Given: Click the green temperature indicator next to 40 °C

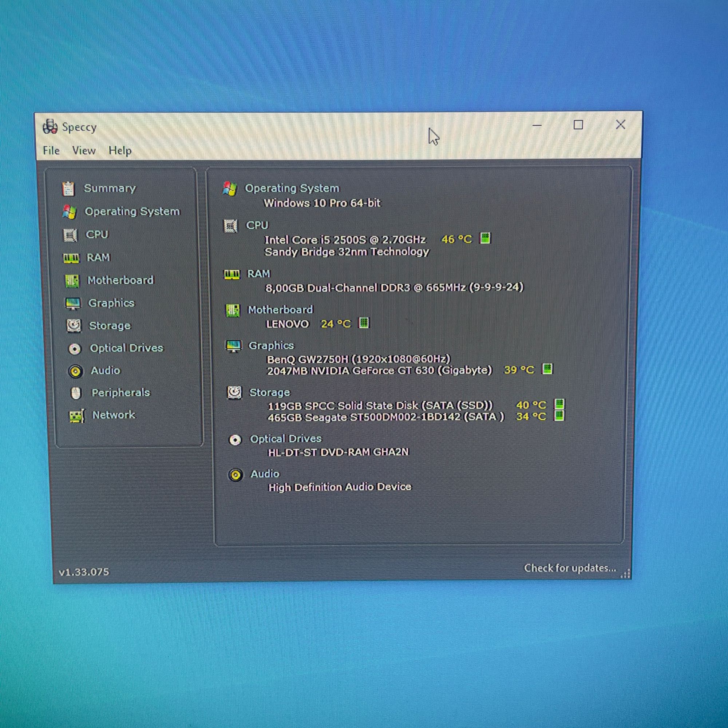Looking at the screenshot, I should (559, 404).
